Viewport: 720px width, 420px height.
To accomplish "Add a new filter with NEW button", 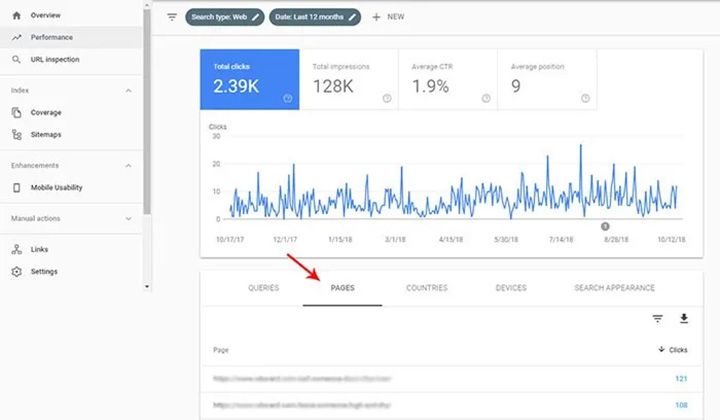I will (388, 17).
